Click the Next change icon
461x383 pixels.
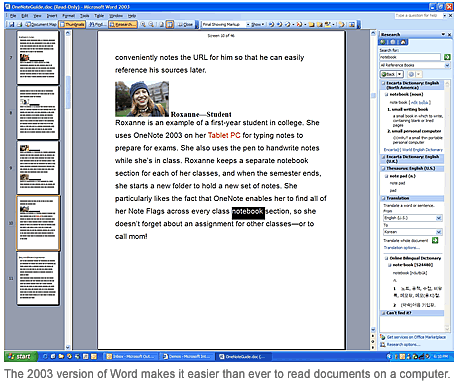[280, 24]
